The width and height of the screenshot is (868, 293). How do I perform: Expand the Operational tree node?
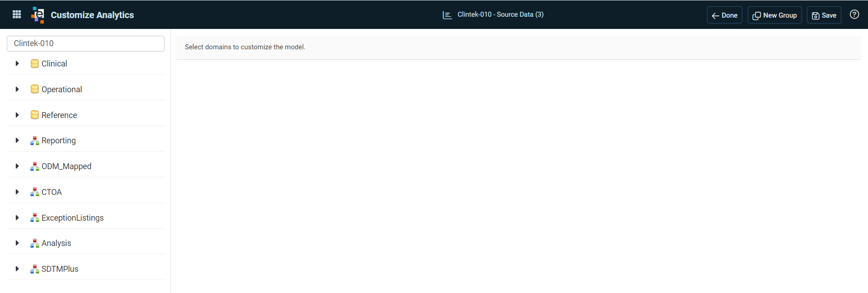17,89
